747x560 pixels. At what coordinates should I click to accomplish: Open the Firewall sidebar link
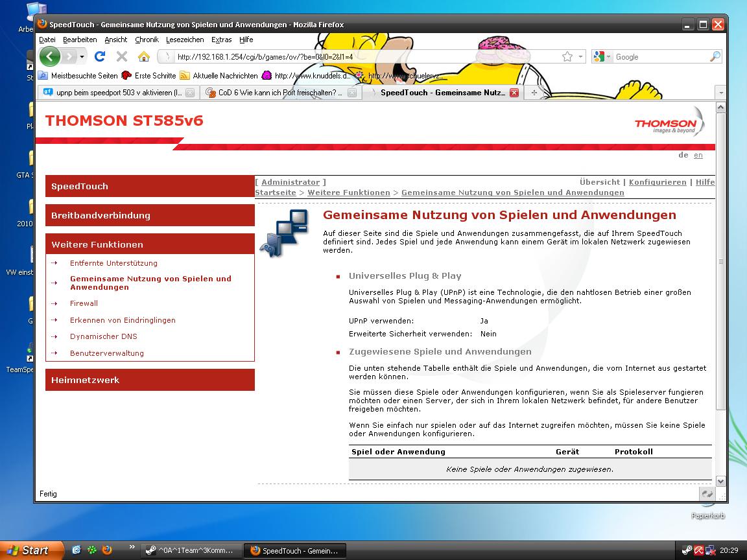pyautogui.click(x=84, y=303)
